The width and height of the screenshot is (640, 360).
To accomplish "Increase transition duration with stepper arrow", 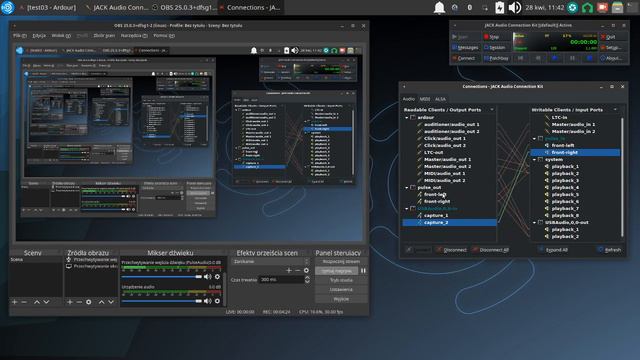I will (307, 278).
